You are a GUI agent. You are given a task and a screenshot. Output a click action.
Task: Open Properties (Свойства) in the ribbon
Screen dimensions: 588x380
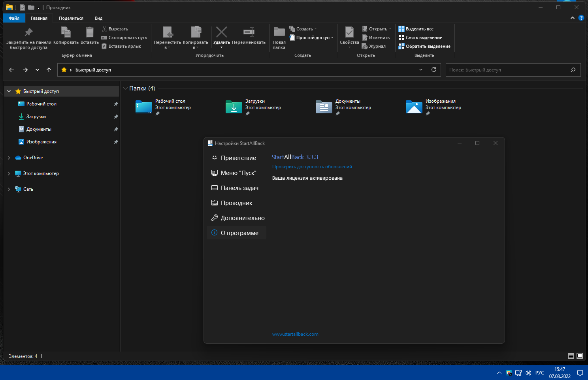[x=349, y=37]
